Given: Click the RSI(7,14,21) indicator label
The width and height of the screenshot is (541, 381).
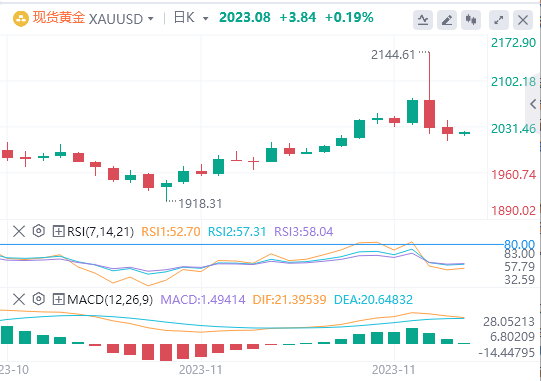Looking at the screenshot, I should coord(100,231).
